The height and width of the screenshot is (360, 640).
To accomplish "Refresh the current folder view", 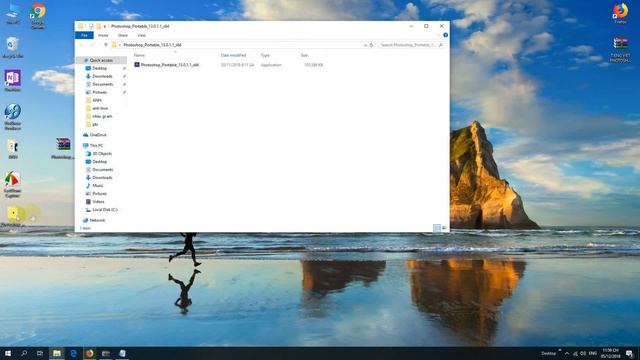I will click(x=371, y=45).
